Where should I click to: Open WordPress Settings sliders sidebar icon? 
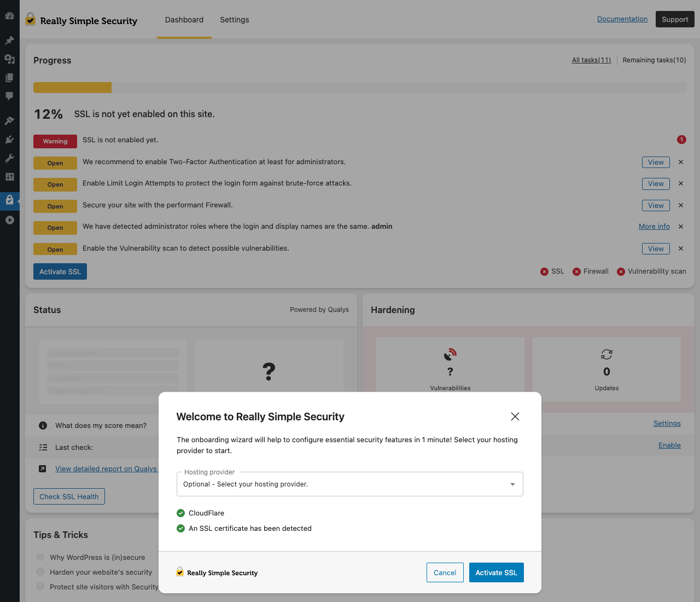9,177
